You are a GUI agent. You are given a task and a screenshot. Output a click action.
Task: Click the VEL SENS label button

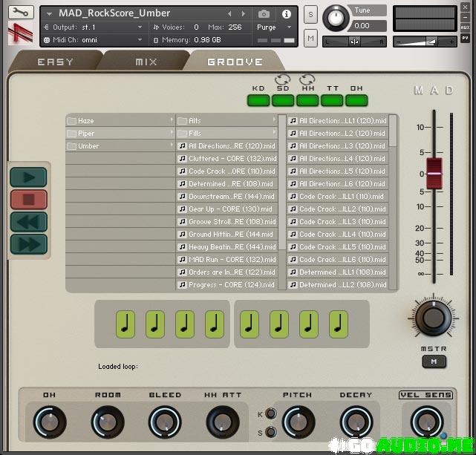[426, 395]
